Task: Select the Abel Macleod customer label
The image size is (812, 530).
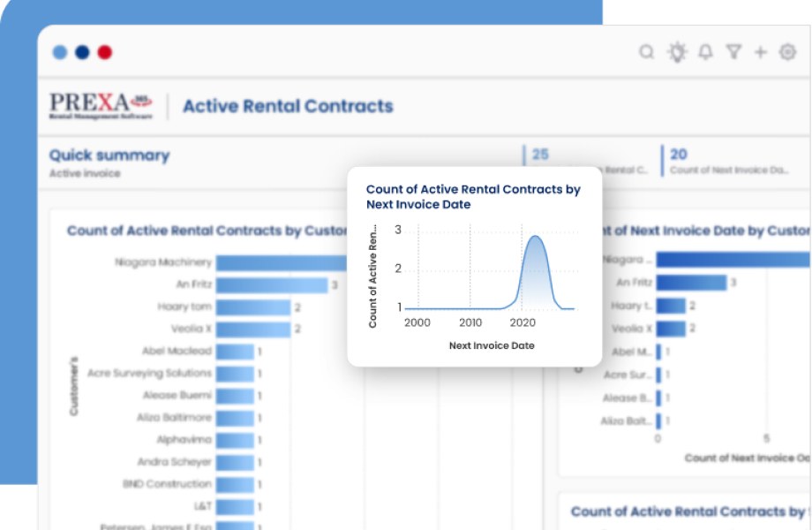Action: [177, 351]
